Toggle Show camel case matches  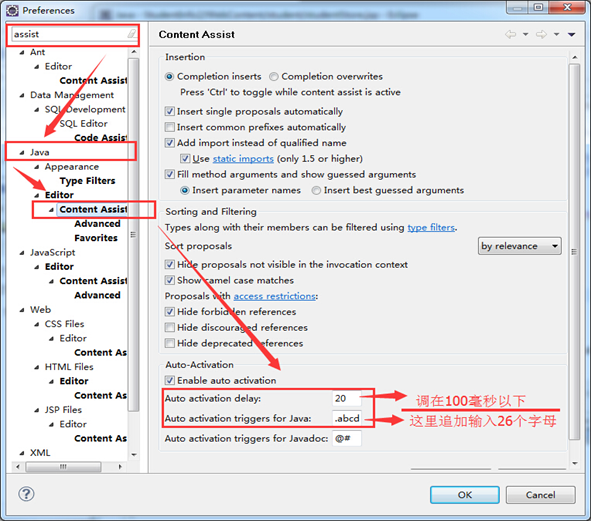click(170, 280)
